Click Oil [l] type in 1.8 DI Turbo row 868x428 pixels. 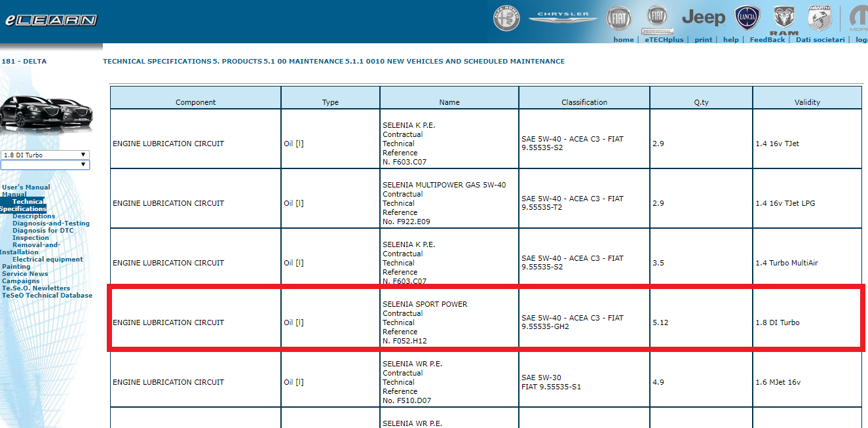(293, 322)
